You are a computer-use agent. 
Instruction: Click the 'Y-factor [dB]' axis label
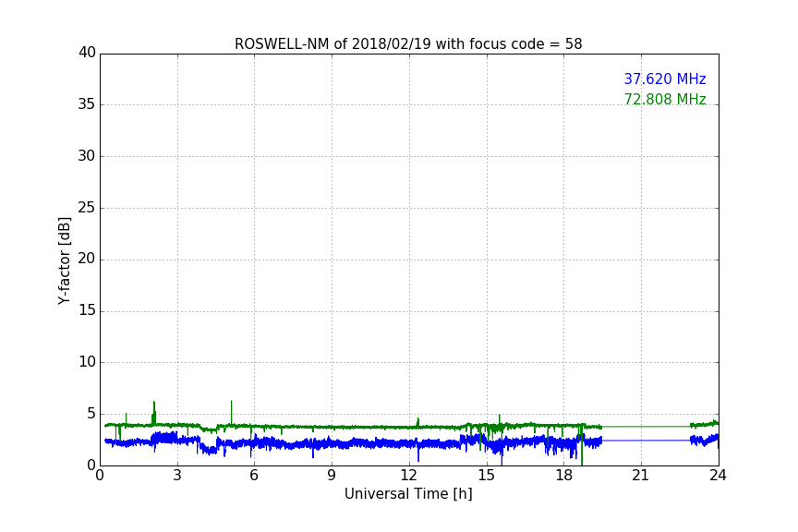pos(64,260)
